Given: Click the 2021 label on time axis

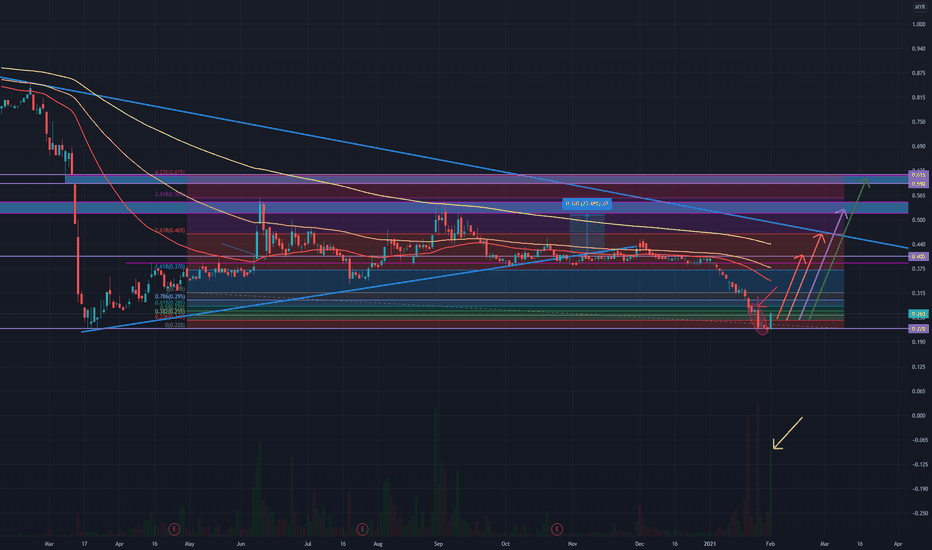Looking at the screenshot, I should click(x=710, y=543).
